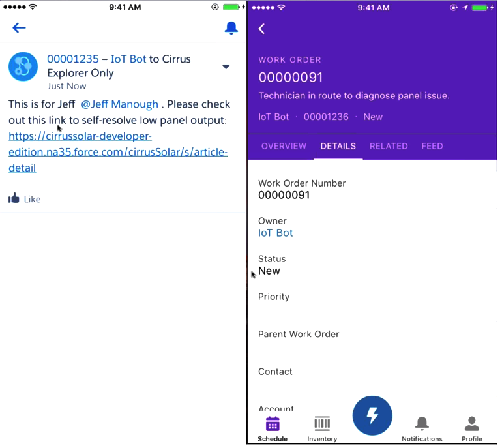Tap the lightning bolt action button

372,415
